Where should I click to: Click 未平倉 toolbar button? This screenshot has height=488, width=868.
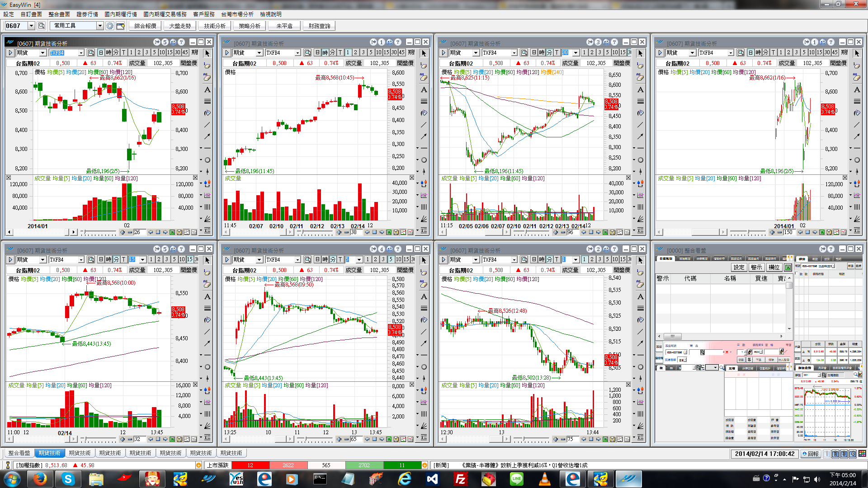(284, 26)
